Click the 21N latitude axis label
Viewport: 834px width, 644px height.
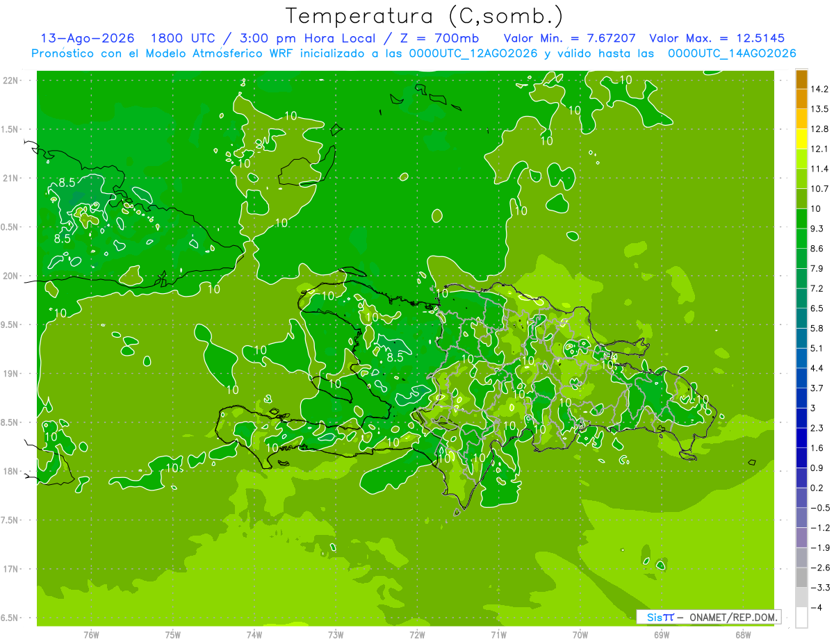(x=11, y=179)
